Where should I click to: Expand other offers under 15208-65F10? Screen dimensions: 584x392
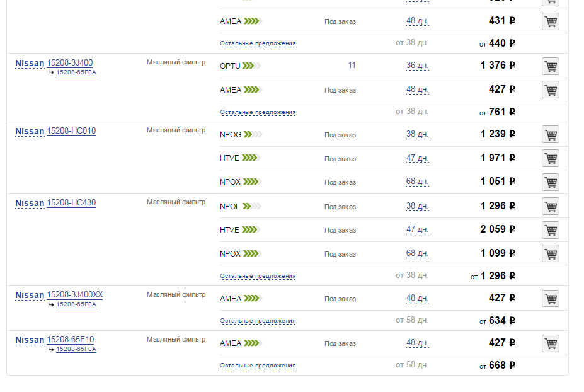[x=258, y=366]
